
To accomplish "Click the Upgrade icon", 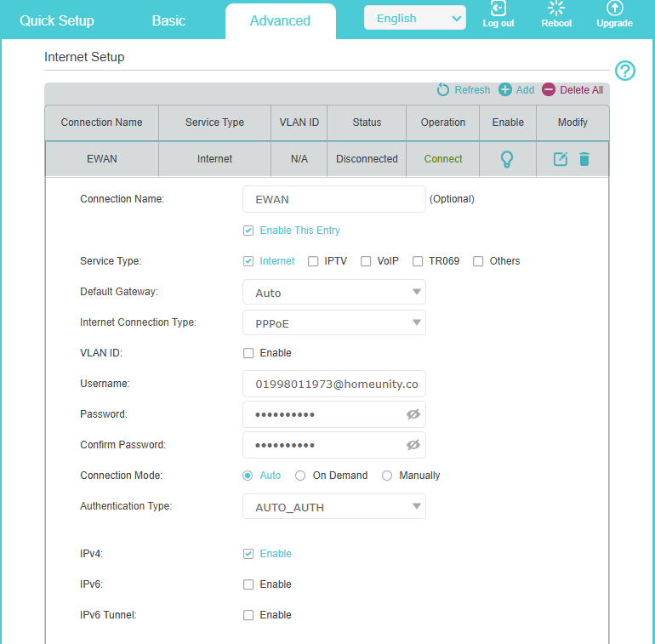I will point(614,9).
